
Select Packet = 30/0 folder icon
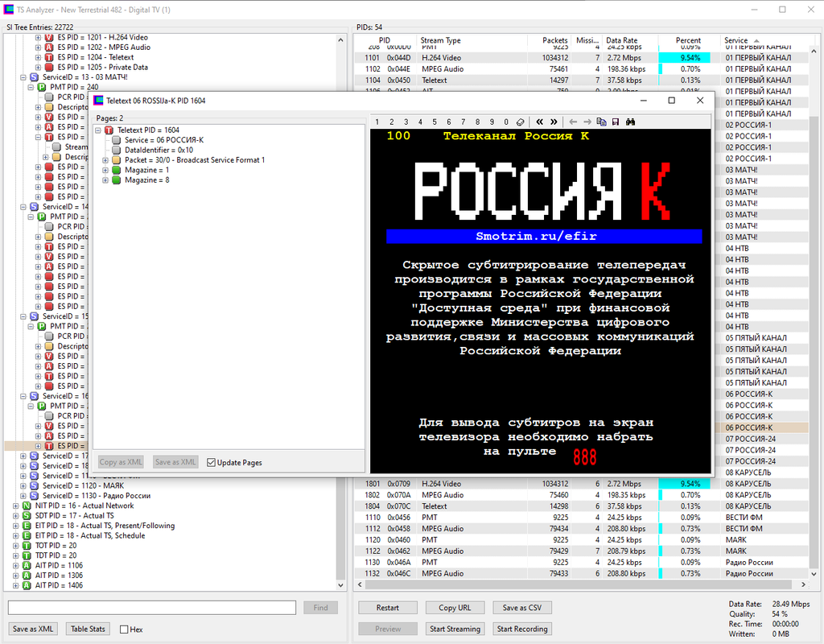click(x=116, y=160)
